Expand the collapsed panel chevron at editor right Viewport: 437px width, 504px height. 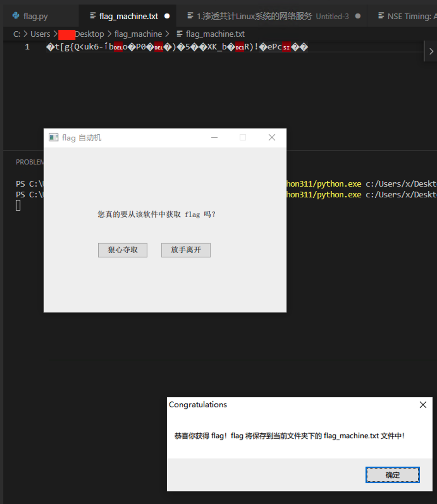tap(431, 51)
